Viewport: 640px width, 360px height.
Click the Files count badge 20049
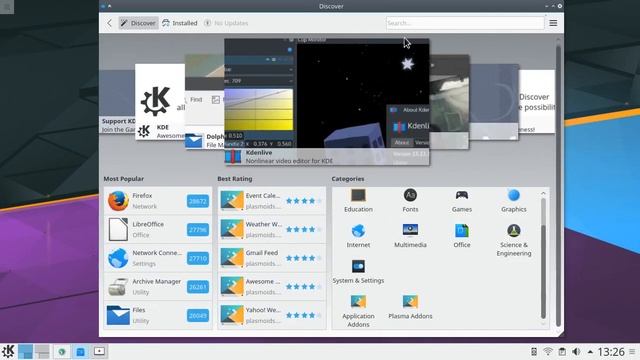(198, 315)
